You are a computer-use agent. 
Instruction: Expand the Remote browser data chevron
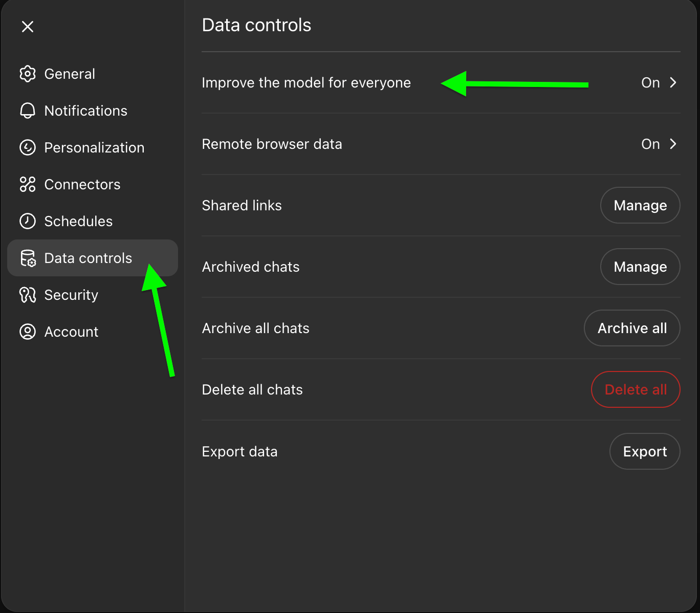click(x=673, y=144)
